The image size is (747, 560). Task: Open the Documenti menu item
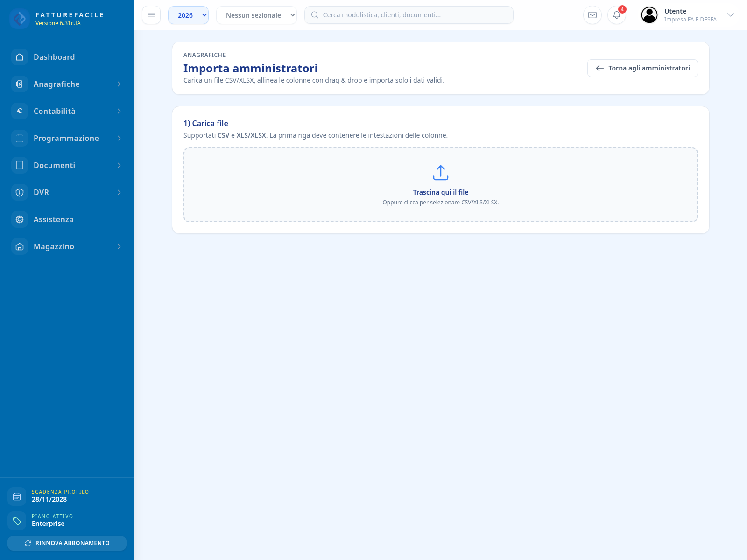67,165
